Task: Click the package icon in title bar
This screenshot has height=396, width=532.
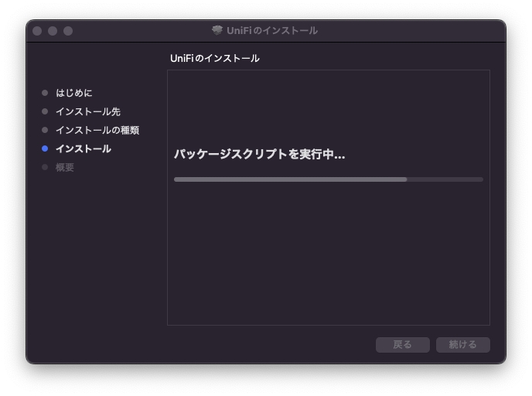Action: [x=217, y=30]
